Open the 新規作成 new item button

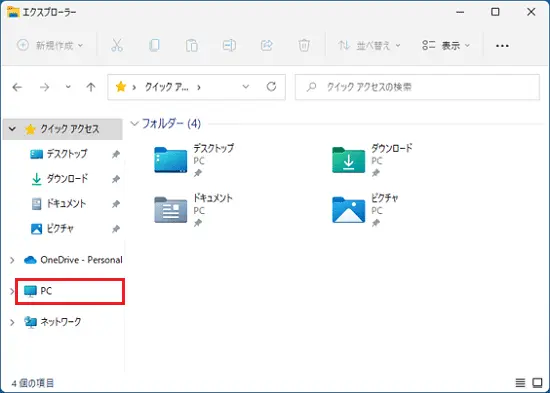(x=50, y=45)
